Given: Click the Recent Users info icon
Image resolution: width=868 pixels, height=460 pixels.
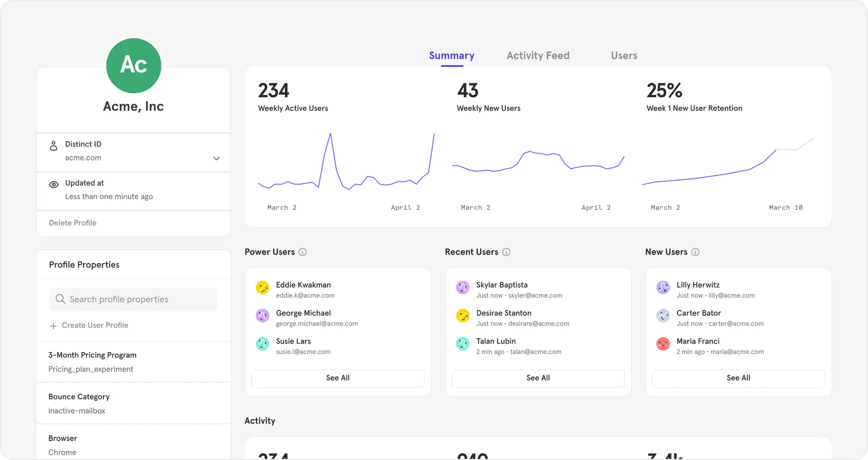Looking at the screenshot, I should (506, 252).
